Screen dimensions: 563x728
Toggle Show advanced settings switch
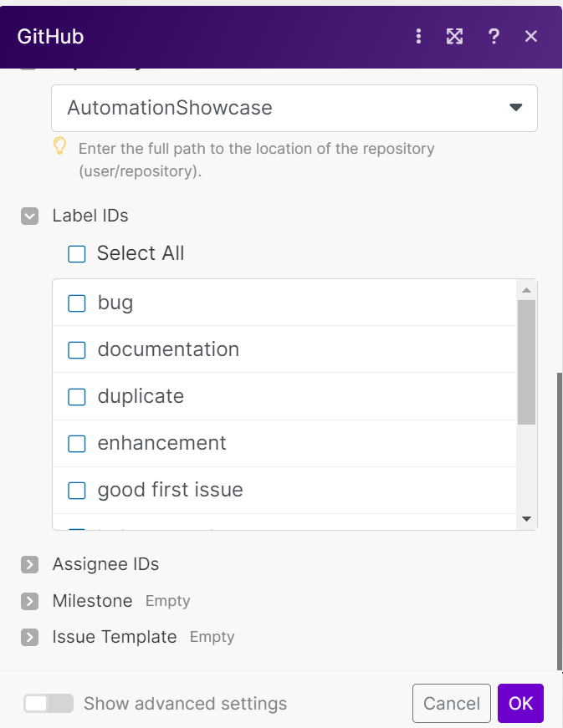(49, 704)
